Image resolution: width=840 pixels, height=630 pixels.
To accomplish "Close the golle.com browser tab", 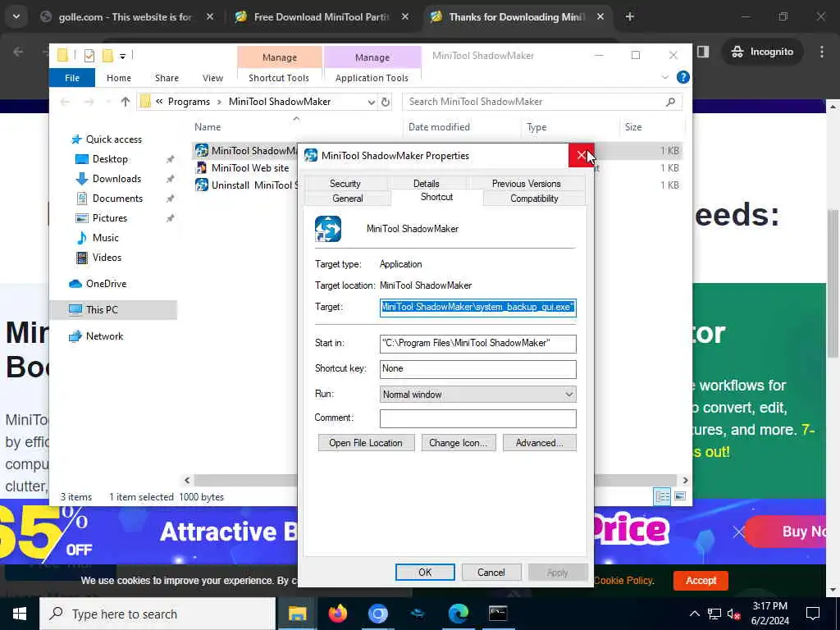I will (210, 17).
